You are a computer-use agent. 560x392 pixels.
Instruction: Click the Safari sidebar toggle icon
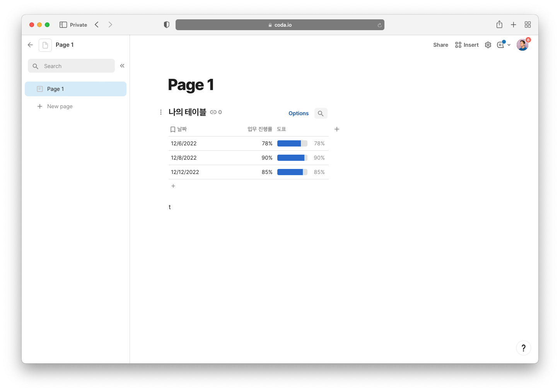pos(63,25)
